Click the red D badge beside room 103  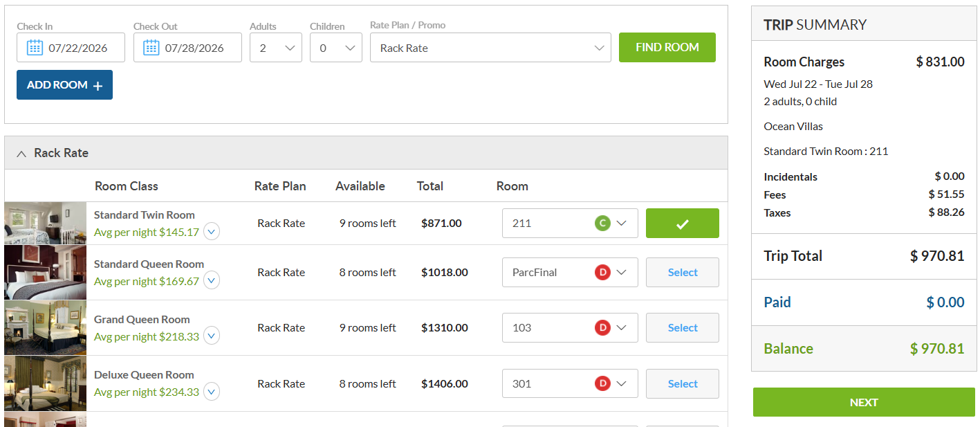(602, 327)
